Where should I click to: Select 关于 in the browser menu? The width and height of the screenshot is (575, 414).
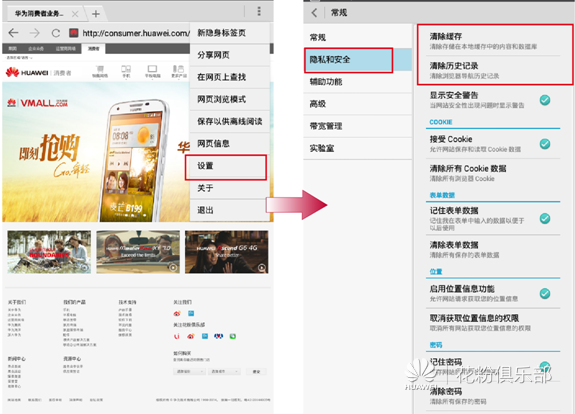point(230,188)
